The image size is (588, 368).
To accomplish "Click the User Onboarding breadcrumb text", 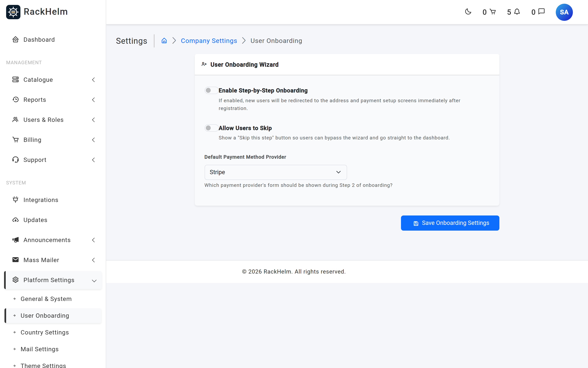I will click(276, 41).
